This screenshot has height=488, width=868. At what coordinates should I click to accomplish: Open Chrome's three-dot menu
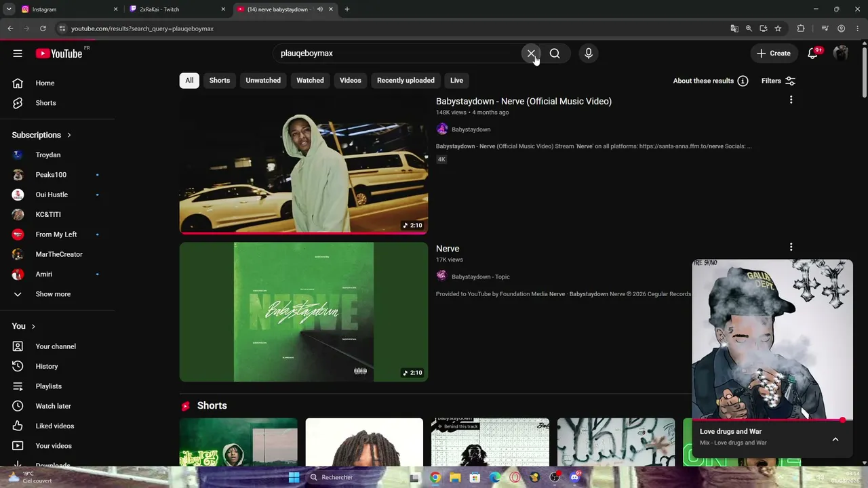[x=858, y=28]
